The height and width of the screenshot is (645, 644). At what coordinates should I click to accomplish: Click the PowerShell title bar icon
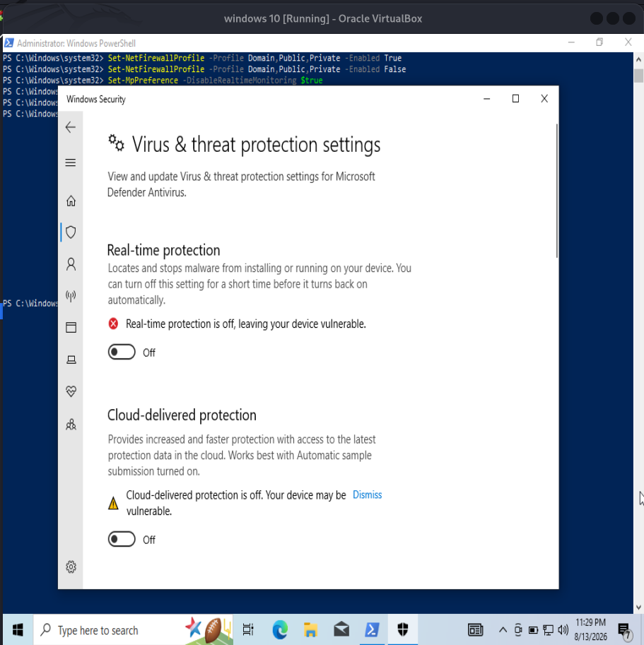pyautogui.click(x=8, y=43)
